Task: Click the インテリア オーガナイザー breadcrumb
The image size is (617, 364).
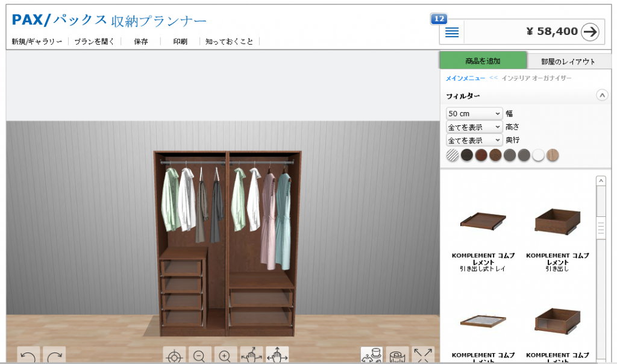Action: pyautogui.click(x=536, y=78)
